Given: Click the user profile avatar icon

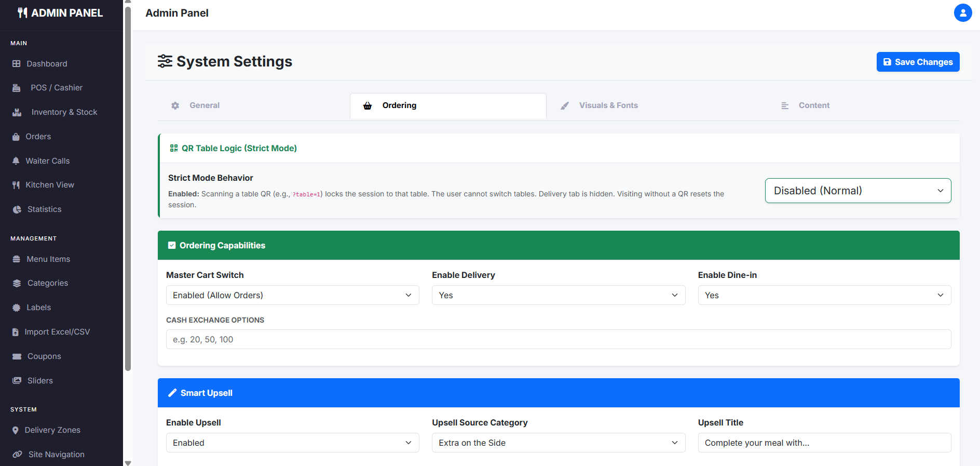Looking at the screenshot, I should point(962,13).
